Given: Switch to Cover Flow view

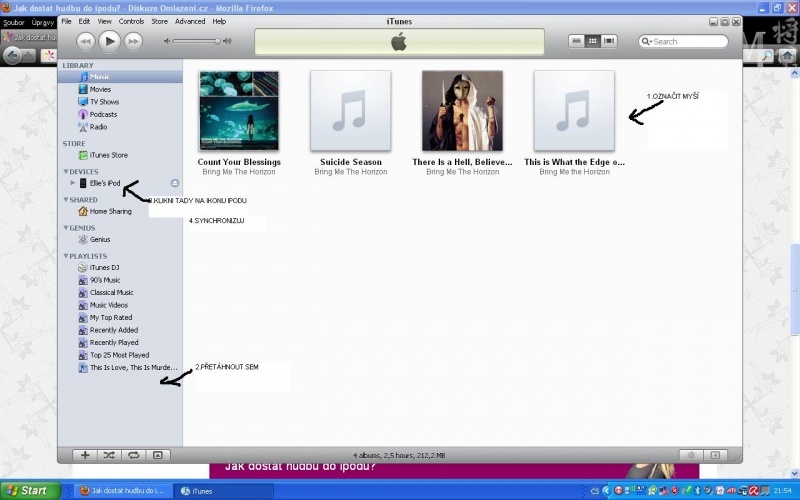Looking at the screenshot, I should (609, 41).
